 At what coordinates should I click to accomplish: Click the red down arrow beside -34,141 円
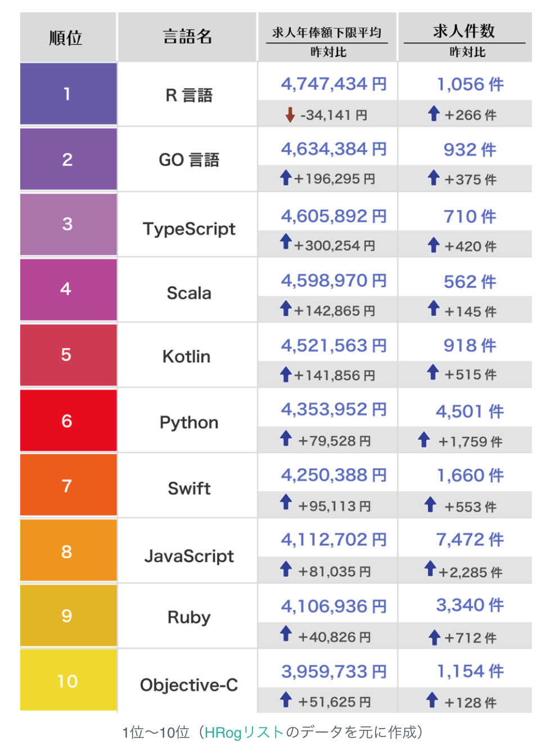(x=290, y=115)
